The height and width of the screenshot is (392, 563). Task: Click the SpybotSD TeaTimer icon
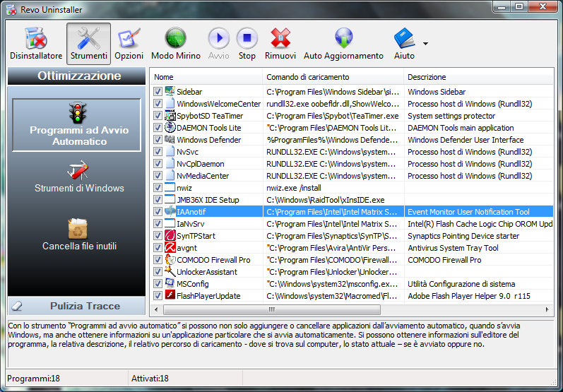point(170,115)
